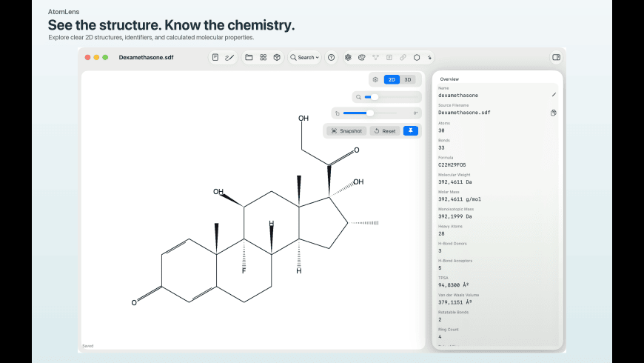Click the Saved status text
The height and width of the screenshot is (363, 644).
click(x=88, y=346)
